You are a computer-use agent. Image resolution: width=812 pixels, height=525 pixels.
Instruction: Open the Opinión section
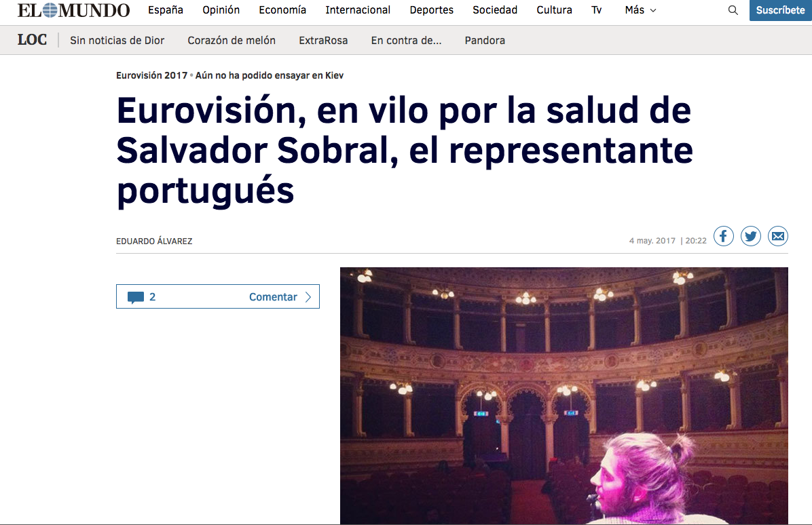click(221, 9)
